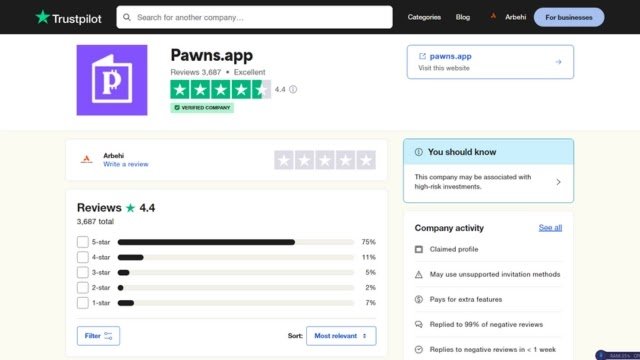Expand high-risk investments notice chevron

pos(558,182)
